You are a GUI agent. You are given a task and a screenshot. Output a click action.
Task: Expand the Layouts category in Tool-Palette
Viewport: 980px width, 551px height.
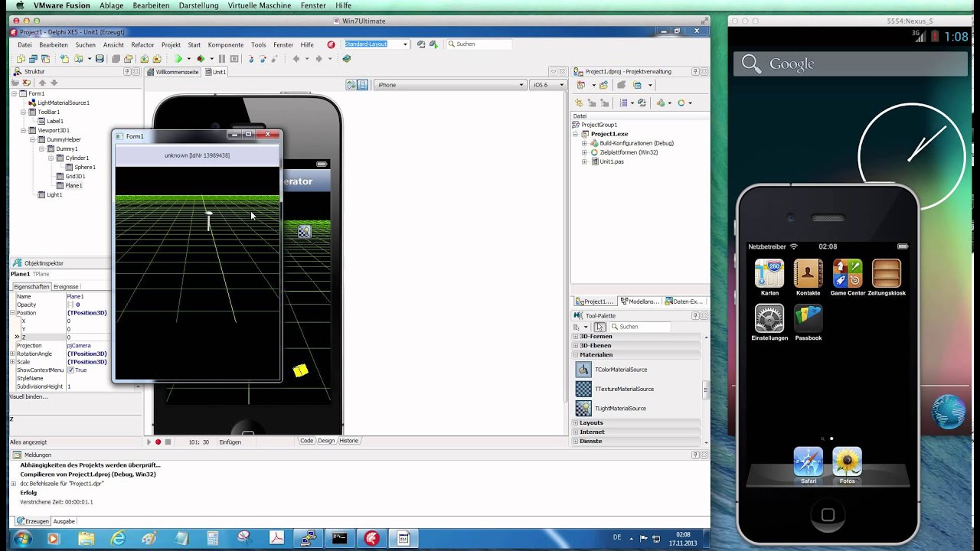tap(575, 422)
